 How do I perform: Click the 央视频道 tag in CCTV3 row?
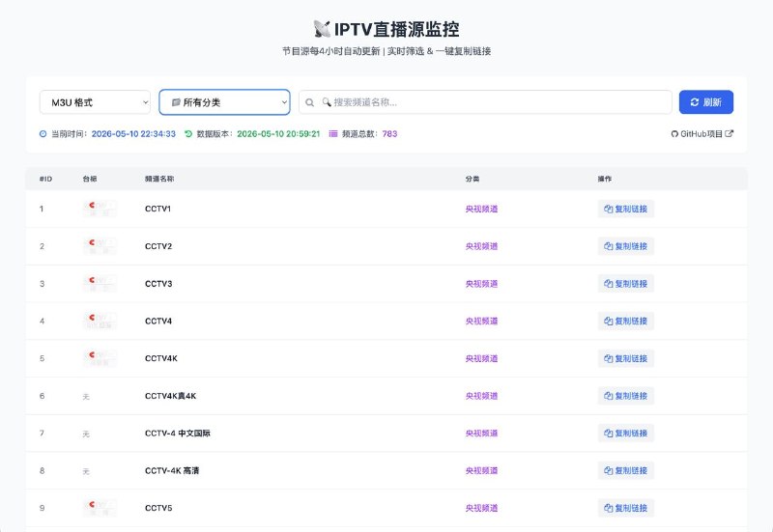coord(481,284)
